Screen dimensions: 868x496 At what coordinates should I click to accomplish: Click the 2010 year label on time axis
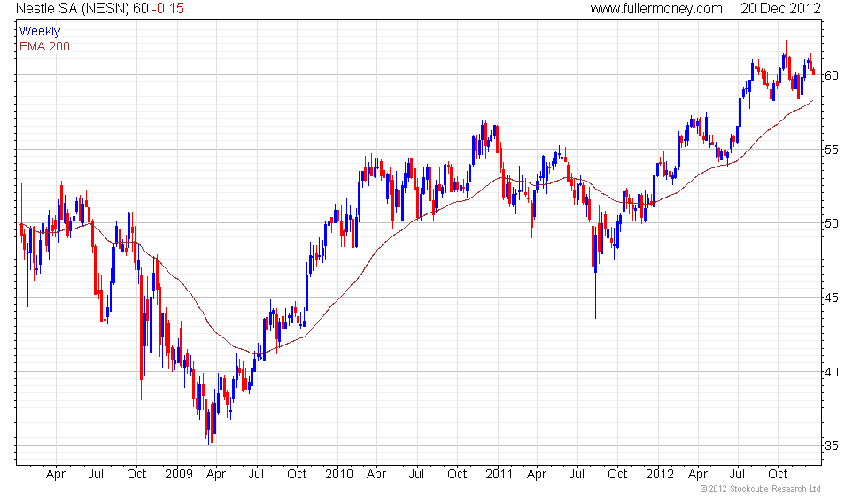(x=338, y=475)
